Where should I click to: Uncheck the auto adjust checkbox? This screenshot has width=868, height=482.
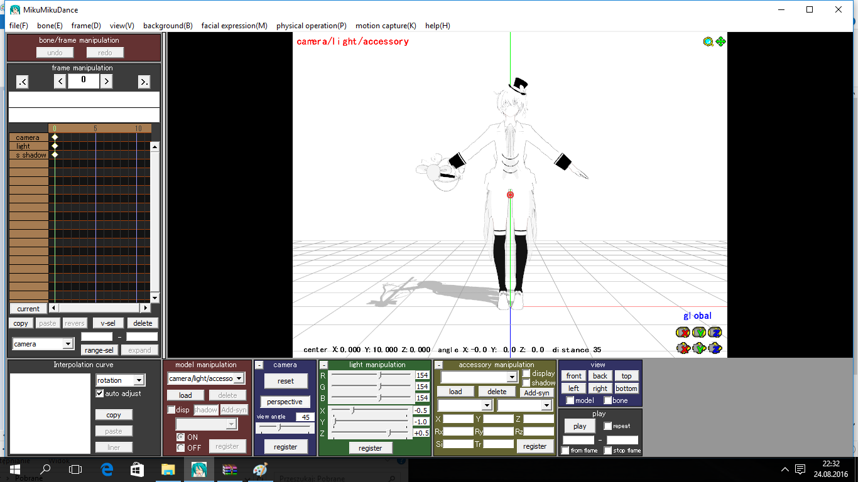pyautogui.click(x=99, y=394)
